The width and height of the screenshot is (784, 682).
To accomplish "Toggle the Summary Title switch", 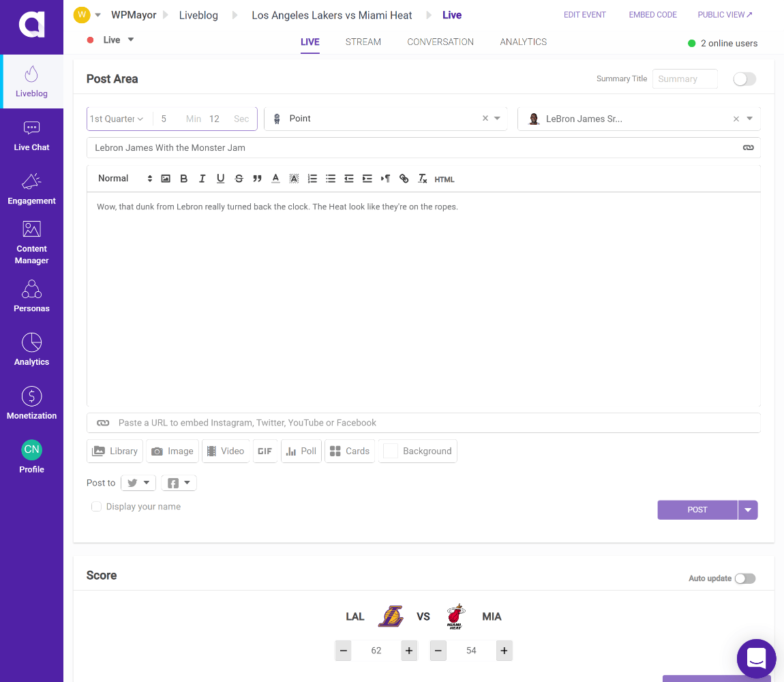I will (x=744, y=79).
